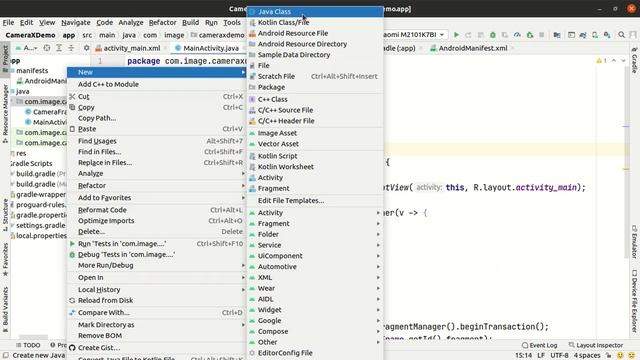Pick Android Resource File option

pos(315,33)
